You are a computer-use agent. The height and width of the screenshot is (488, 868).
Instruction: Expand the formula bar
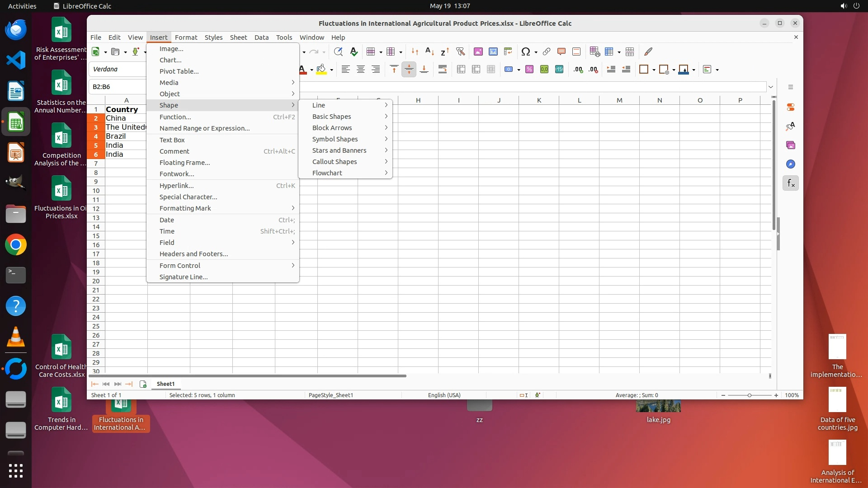(771, 87)
